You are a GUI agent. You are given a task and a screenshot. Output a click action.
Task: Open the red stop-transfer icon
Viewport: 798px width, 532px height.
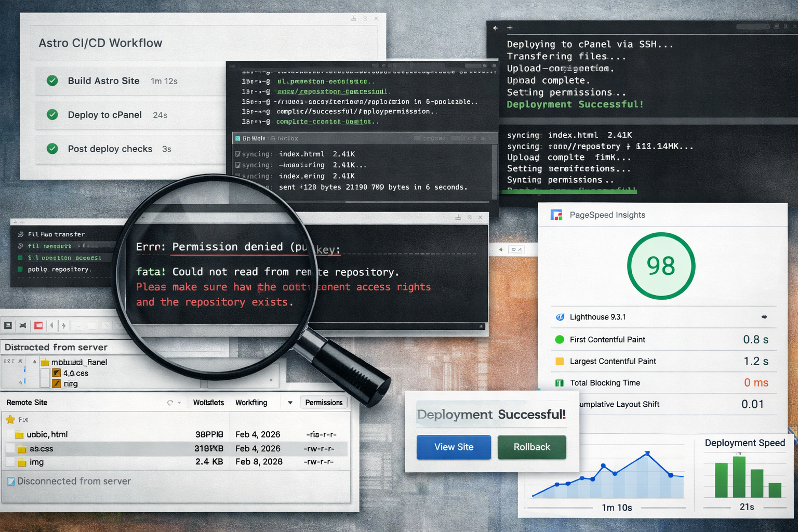tap(38, 325)
